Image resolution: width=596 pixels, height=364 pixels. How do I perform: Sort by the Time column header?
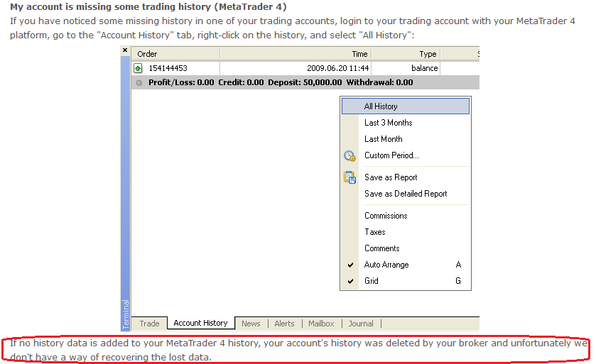tap(296, 54)
